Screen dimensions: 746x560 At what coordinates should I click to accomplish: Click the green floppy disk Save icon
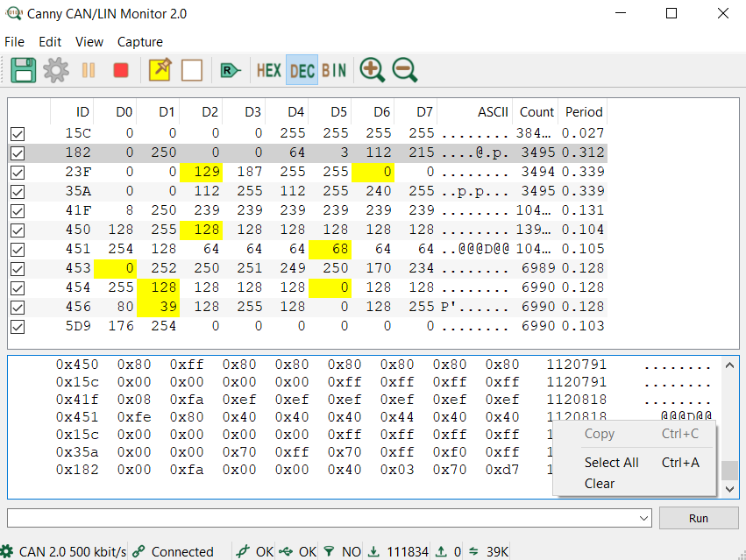pos(24,70)
